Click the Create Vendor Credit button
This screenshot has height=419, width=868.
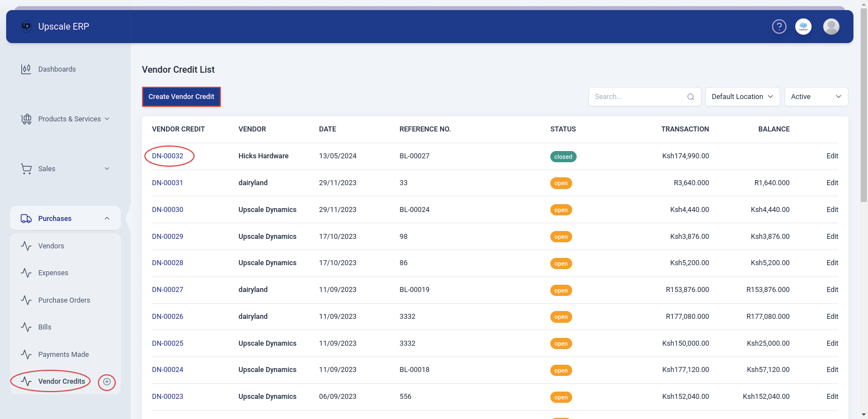coord(181,97)
